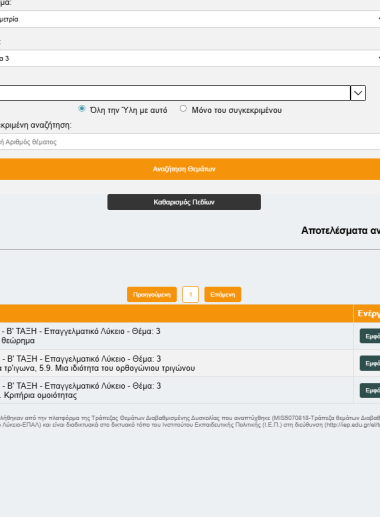Click the 'Κριτήρια ομοιότητας' result row

point(177,390)
